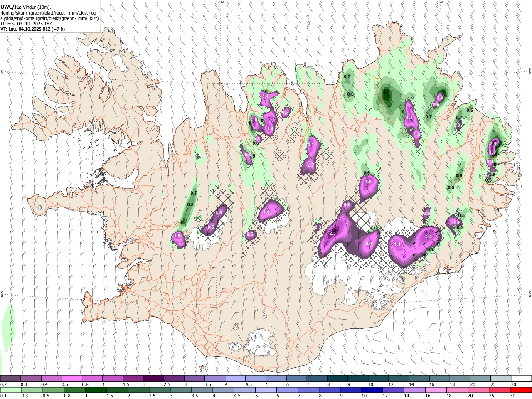Click the '30' label at the upper legend's end

click(513, 384)
